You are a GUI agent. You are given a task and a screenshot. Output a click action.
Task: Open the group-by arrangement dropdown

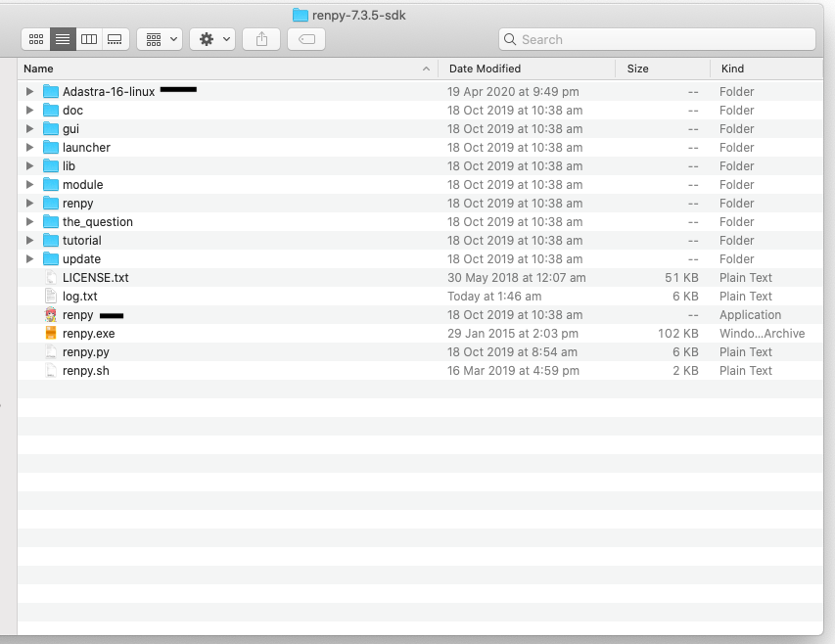[x=160, y=39]
